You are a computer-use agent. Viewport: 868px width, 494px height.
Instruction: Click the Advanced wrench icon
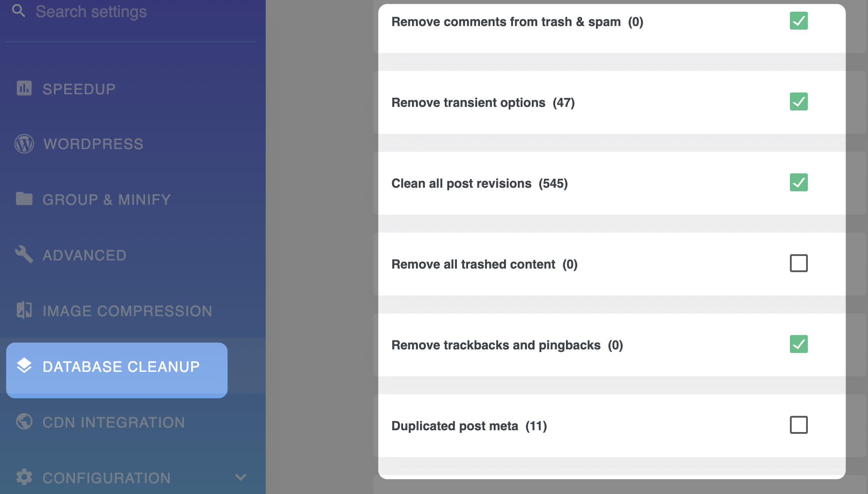pyautogui.click(x=24, y=254)
